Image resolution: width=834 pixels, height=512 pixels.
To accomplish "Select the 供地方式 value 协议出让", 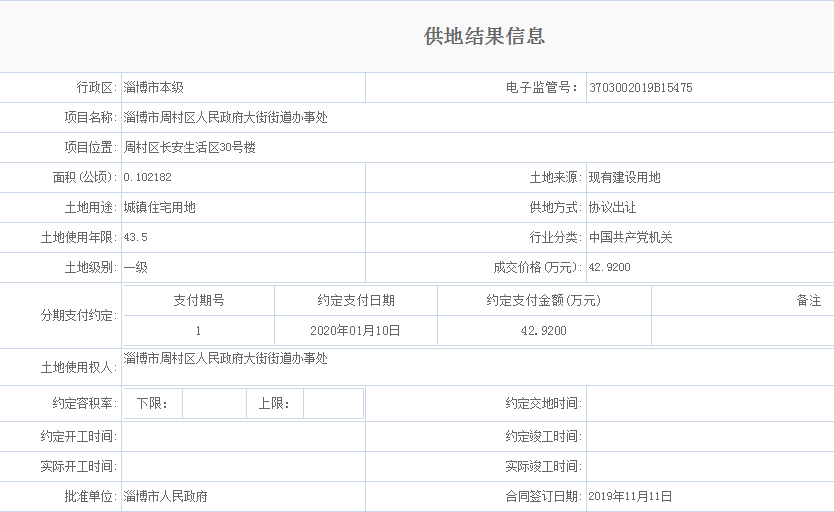I will coord(612,208).
